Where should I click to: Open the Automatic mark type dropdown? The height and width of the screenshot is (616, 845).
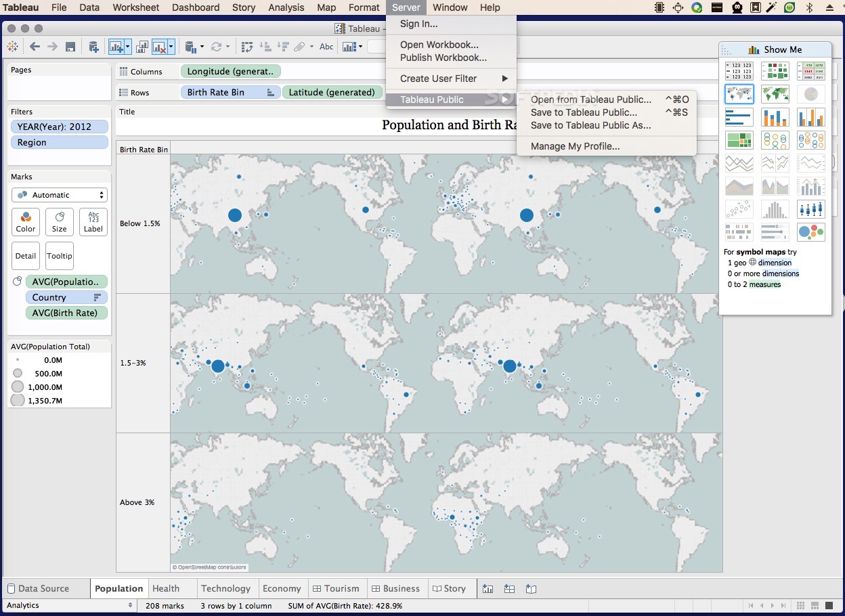[60, 195]
